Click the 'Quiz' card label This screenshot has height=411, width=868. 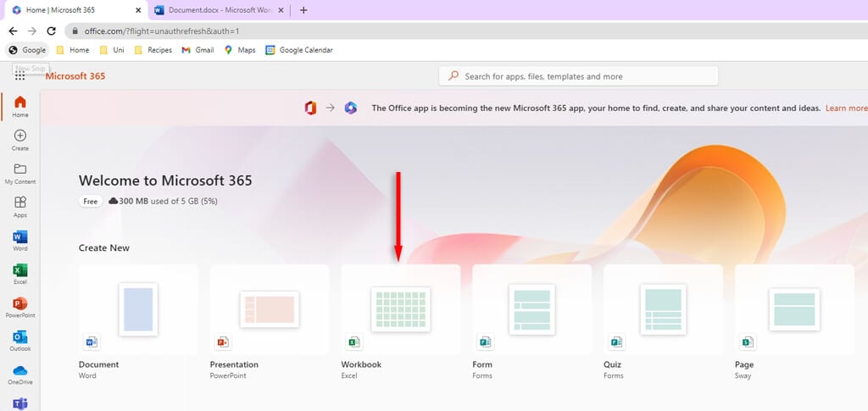pyautogui.click(x=612, y=364)
